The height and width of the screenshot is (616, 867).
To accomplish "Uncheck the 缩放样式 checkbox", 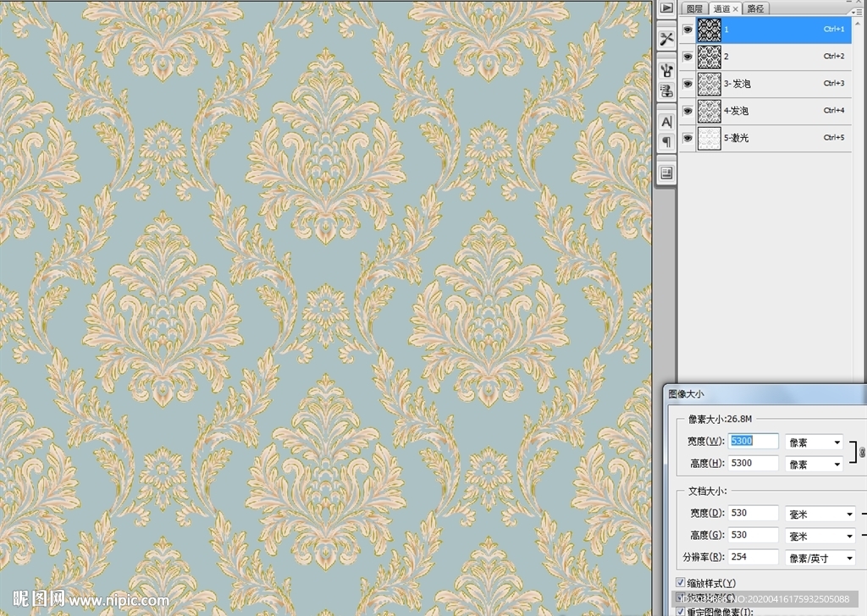I will [x=681, y=583].
